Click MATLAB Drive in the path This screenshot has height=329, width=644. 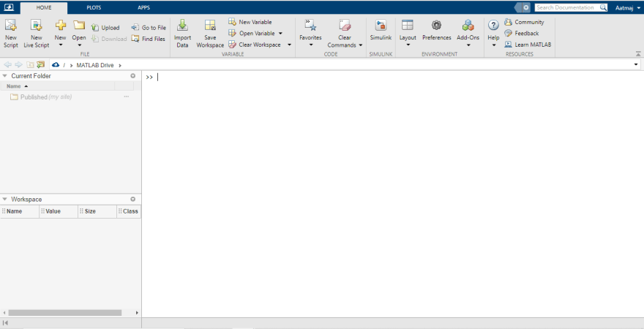[95, 65]
